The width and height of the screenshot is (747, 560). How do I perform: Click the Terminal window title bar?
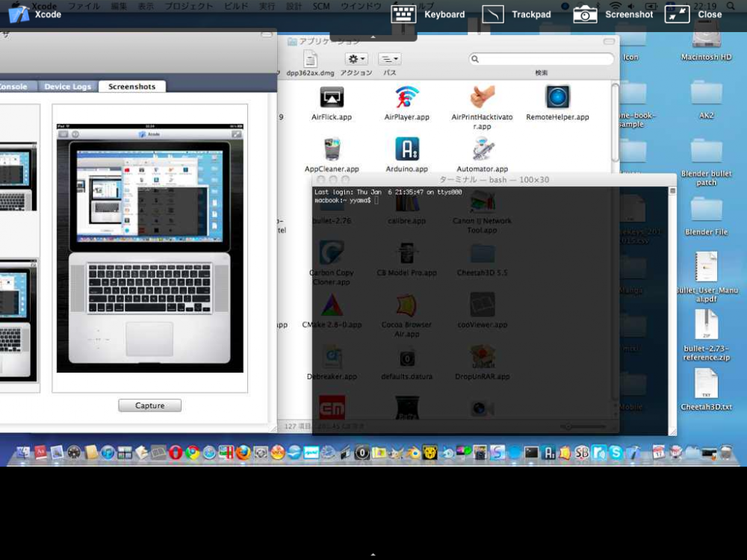click(x=494, y=179)
